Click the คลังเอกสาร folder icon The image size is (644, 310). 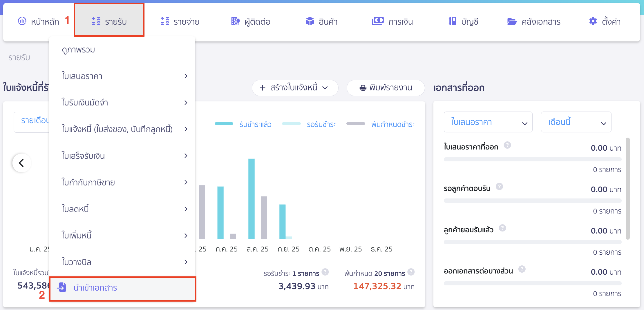[512, 21]
